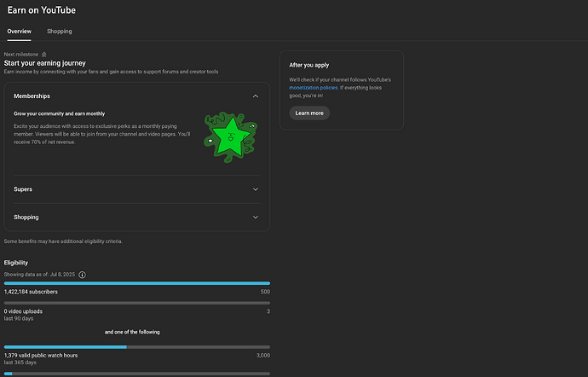Image resolution: width=588 pixels, height=377 pixels.
Task: Click 'Showing data as of: Jul 8, 2025' text
Action: 39,275
